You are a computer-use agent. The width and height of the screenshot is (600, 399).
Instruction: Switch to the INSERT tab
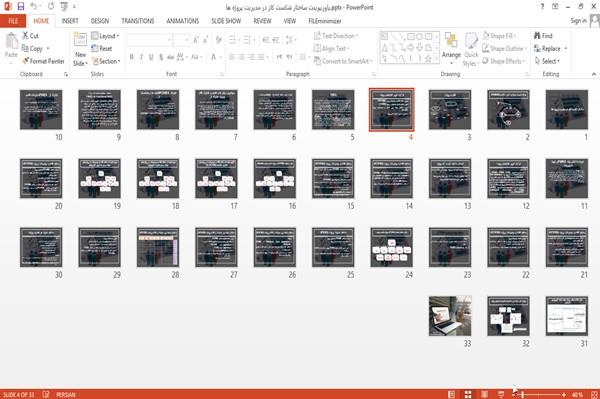coord(70,21)
